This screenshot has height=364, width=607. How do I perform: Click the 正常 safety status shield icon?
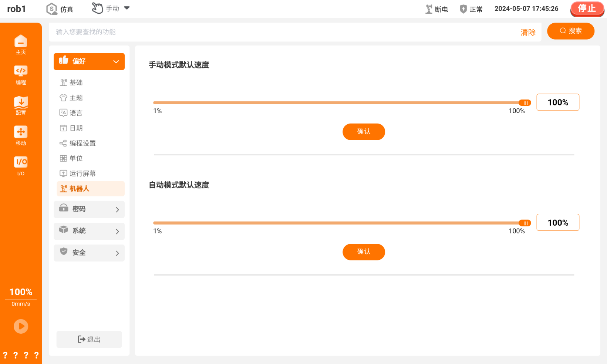pyautogui.click(x=463, y=9)
